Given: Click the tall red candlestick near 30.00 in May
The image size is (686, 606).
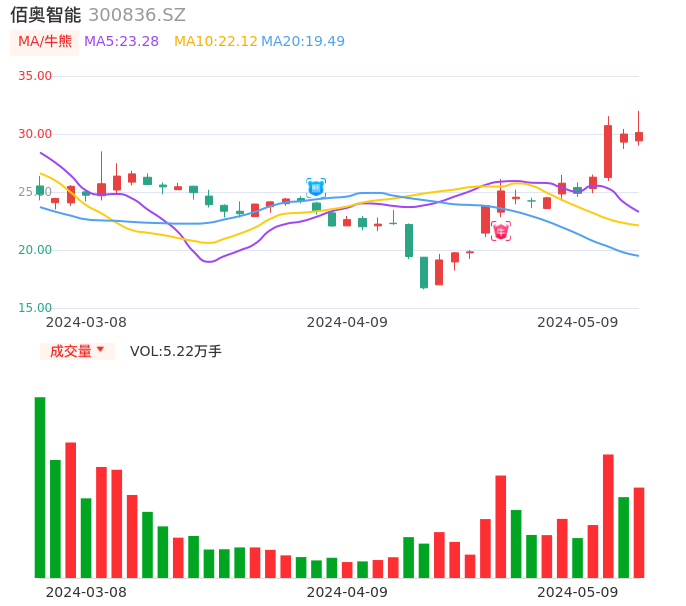Looking at the screenshot, I should tap(608, 151).
